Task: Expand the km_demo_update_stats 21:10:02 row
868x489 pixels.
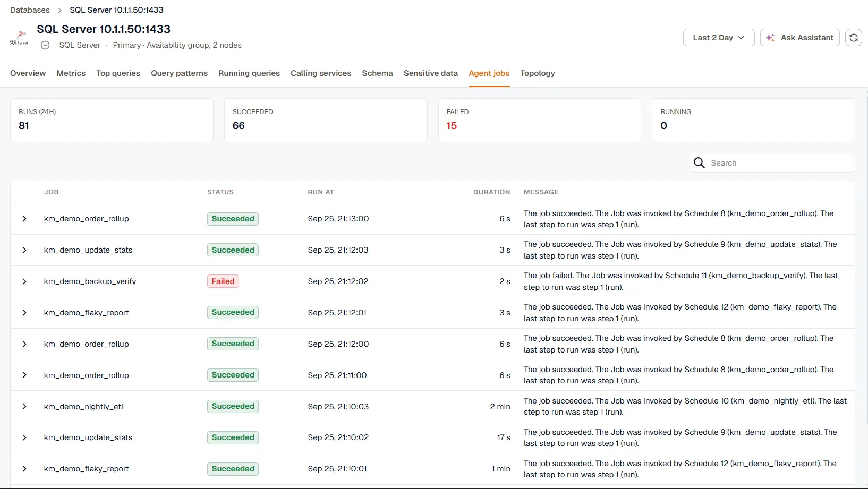Action: [24, 437]
